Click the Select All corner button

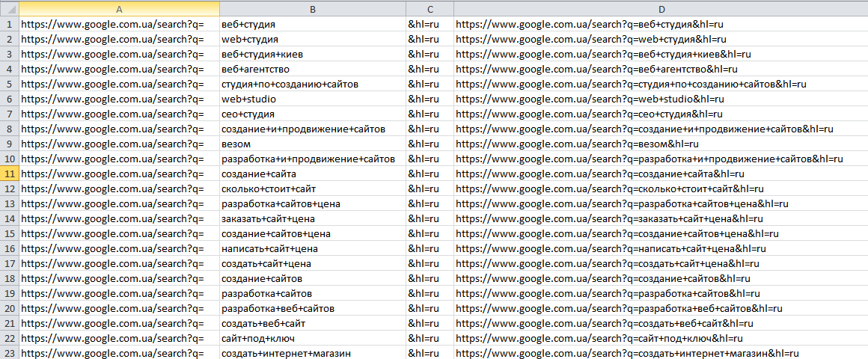tap(10, 9)
